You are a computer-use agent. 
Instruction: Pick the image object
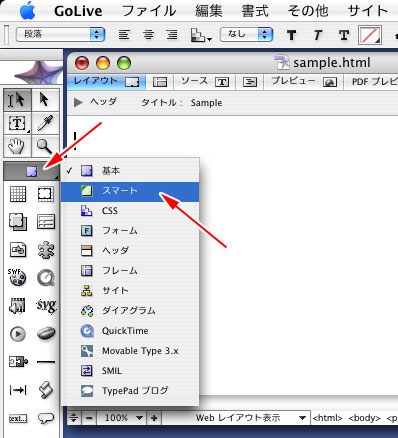click(x=18, y=250)
